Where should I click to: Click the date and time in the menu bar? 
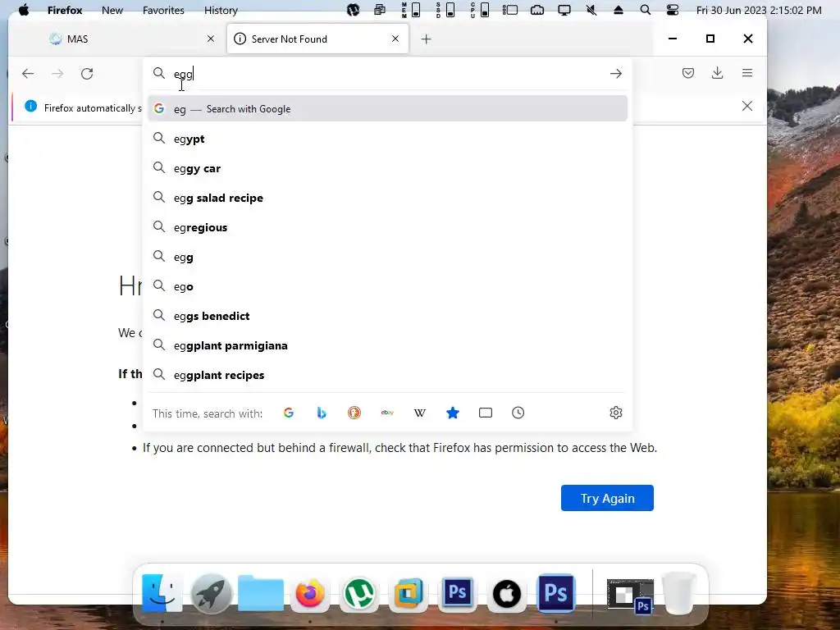click(x=759, y=10)
